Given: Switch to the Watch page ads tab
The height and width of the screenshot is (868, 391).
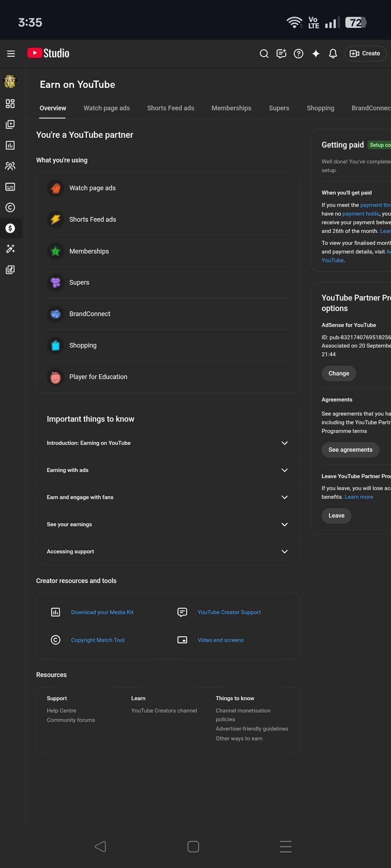Looking at the screenshot, I should point(106,108).
